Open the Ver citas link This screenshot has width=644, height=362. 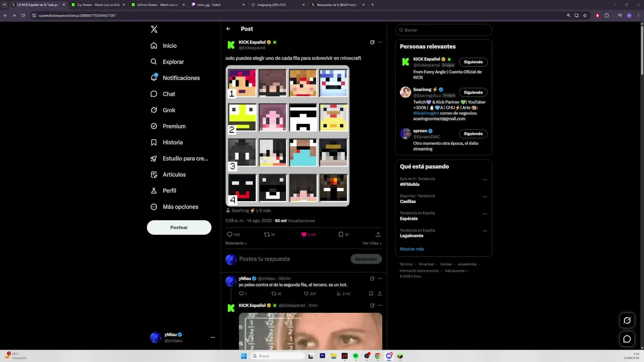(372, 243)
